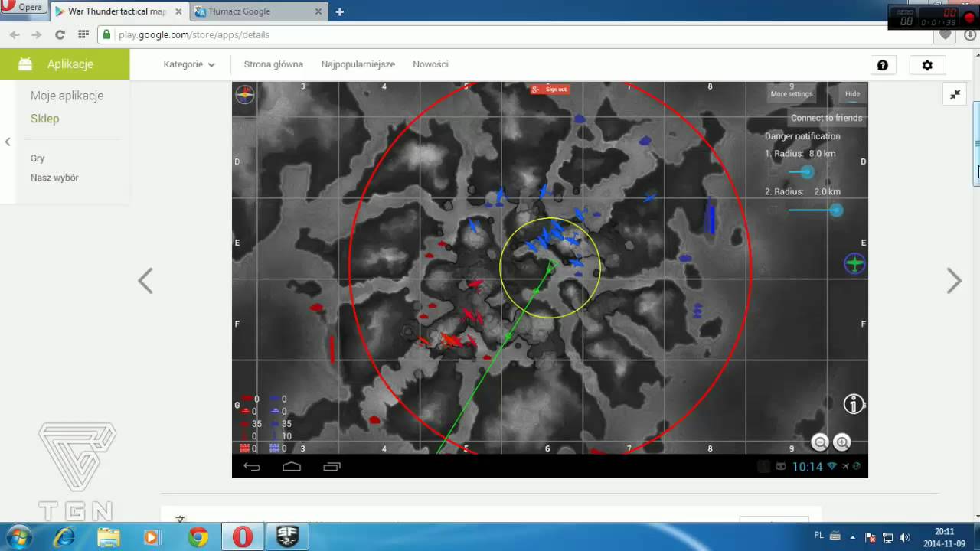Tap Android recent apps button
The height and width of the screenshot is (551, 980).
[332, 467]
